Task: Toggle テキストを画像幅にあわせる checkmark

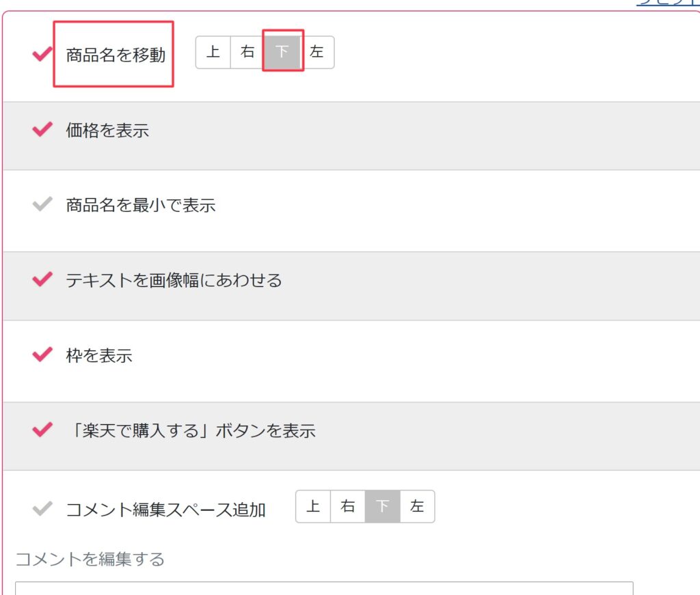Action: tap(42, 279)
